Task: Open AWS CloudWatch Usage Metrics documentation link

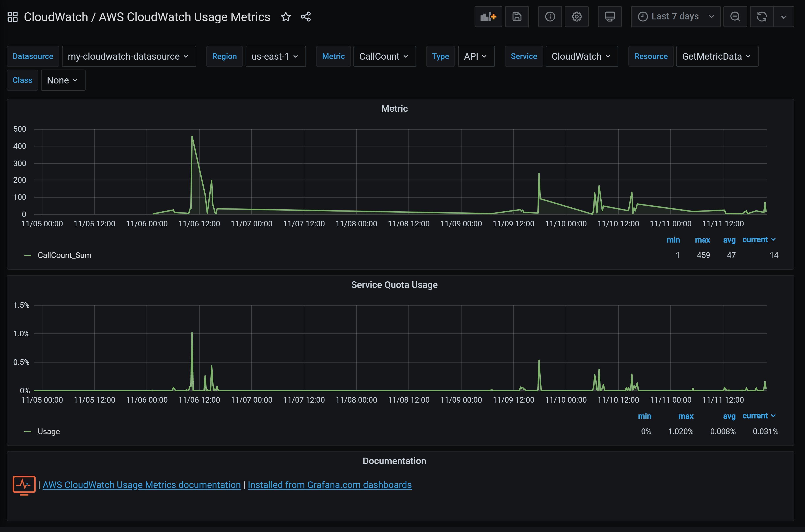Action: pyautogui.click(x=142, y=485)
